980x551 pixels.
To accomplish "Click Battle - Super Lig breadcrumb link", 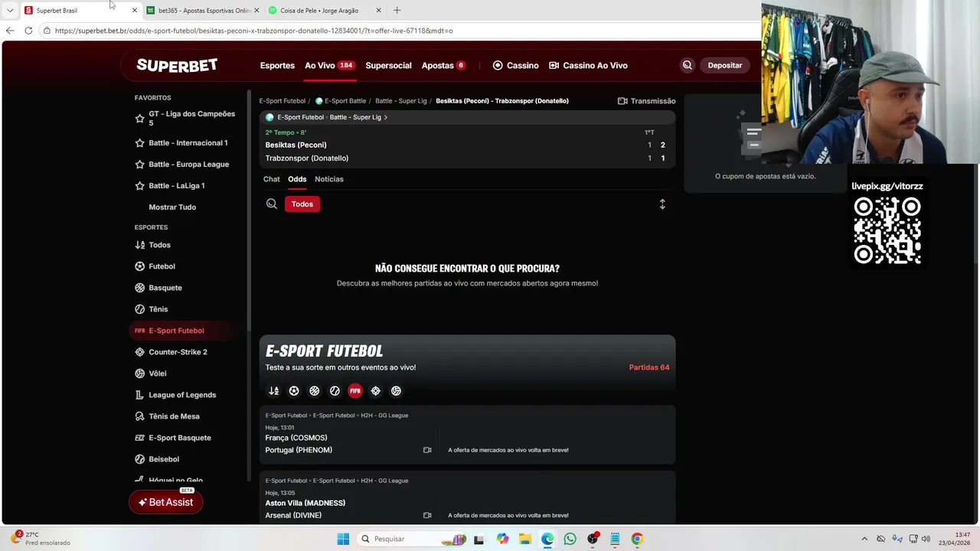I will (400, 101).
